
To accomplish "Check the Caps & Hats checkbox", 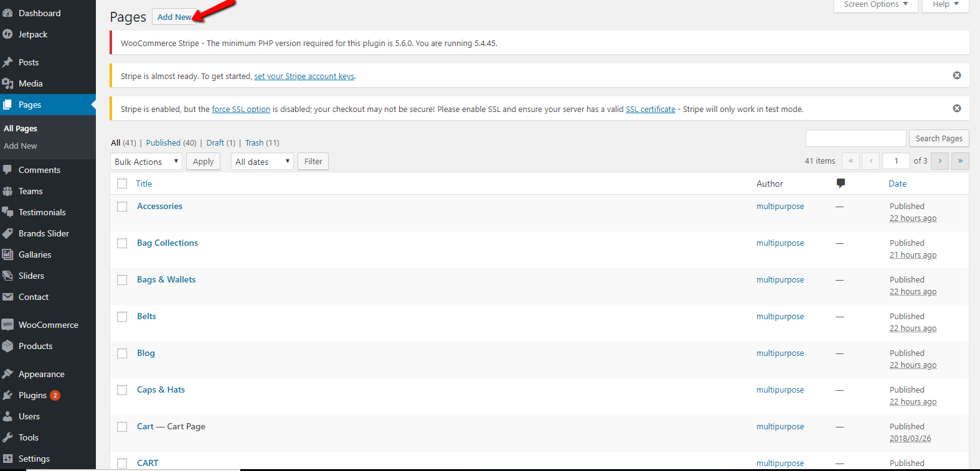I will coord(122,390).
